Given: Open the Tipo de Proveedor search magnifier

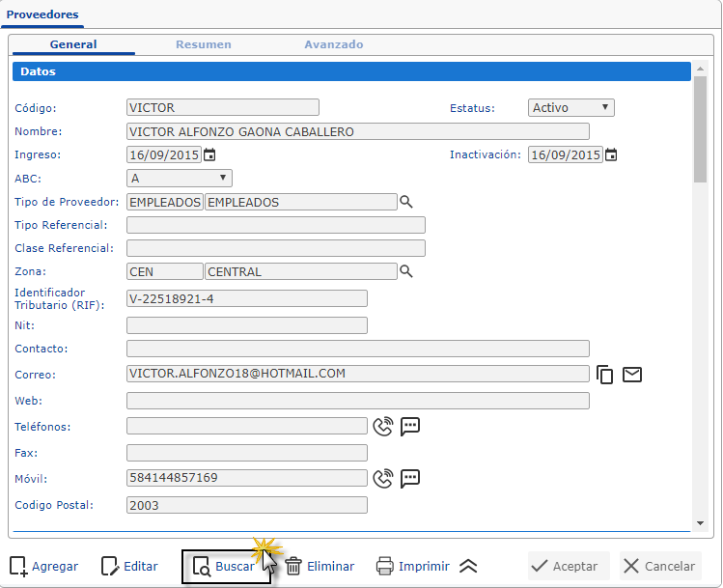Looking at the screenshot, I should coord(406,202).
